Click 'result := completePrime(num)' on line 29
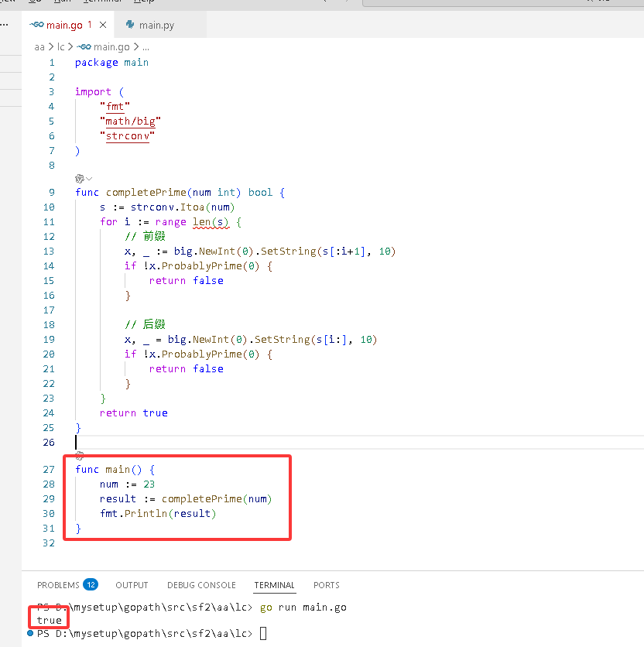The height and width of the screenshot is (647, 644). coord(186,499)
